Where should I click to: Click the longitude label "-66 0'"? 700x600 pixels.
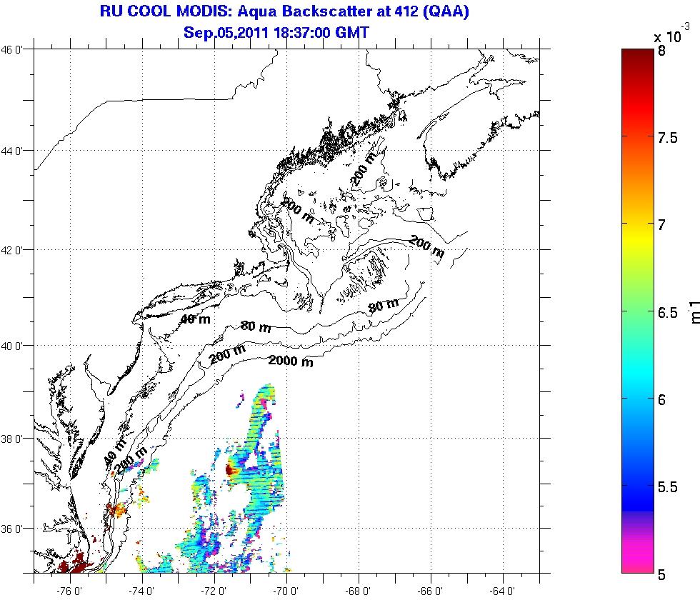click(x=430, y=591)
